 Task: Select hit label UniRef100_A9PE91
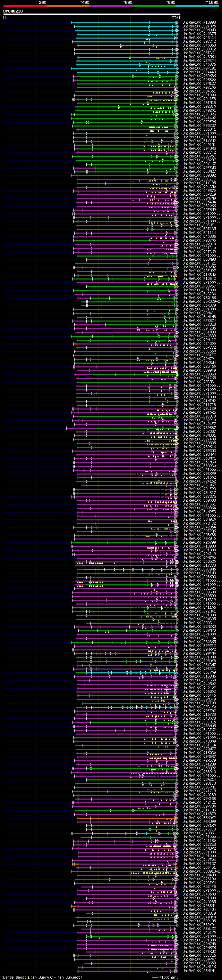coord(199,68)
